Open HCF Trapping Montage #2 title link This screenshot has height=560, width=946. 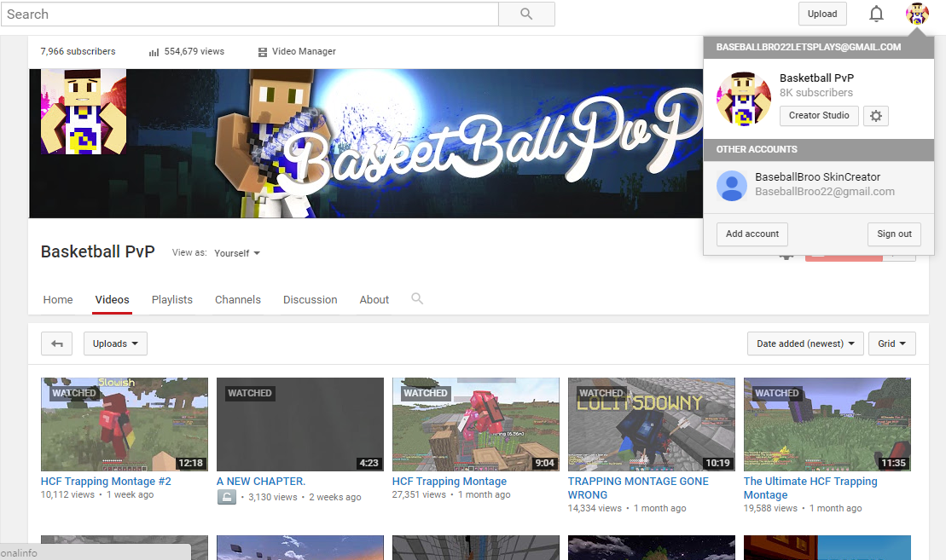click(x=106, y=481)
